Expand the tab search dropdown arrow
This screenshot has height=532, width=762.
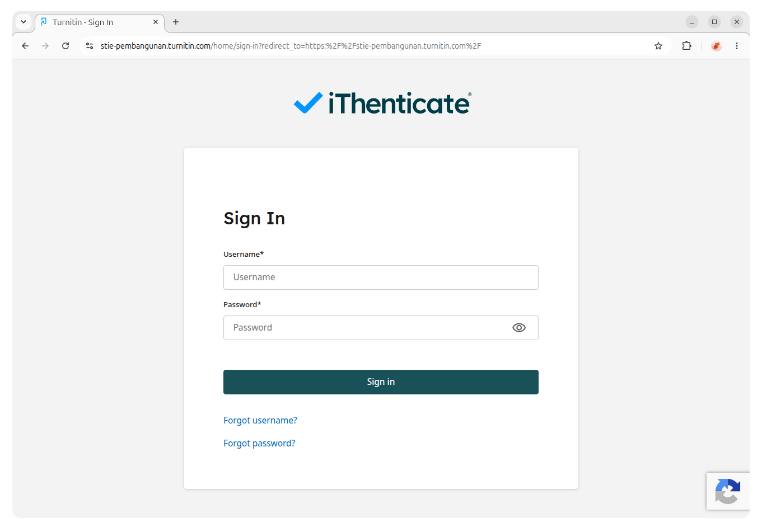tap(24, 22)
